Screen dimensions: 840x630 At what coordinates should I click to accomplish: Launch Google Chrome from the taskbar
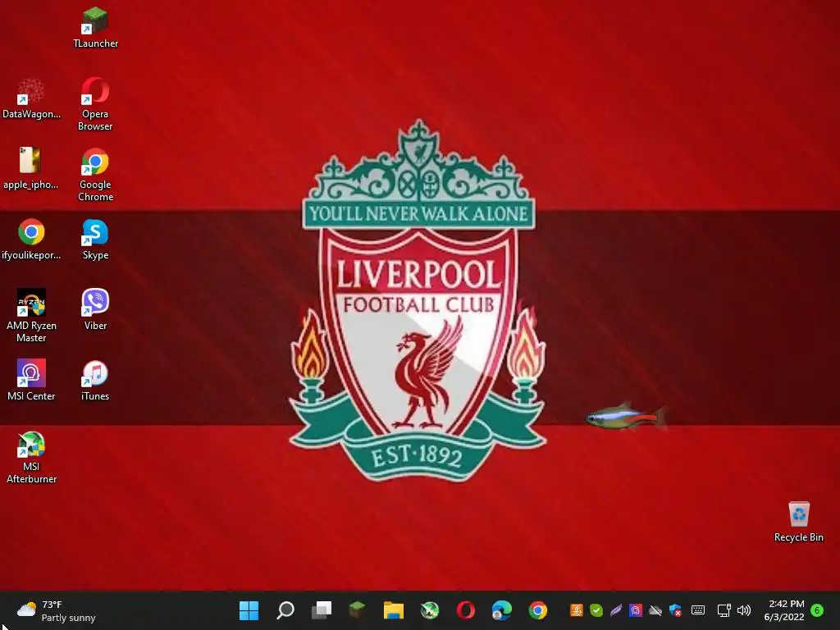pyautogui.click(x=538, y=610)
